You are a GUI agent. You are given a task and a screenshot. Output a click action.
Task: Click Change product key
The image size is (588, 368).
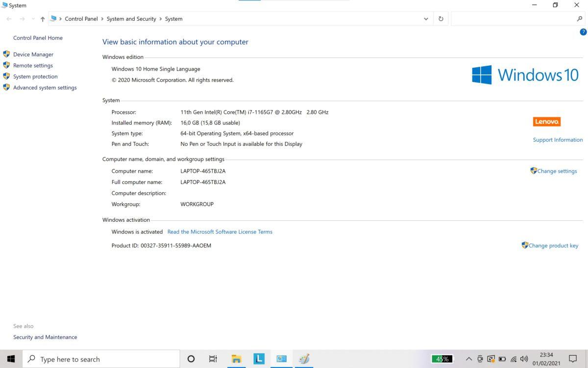[553, 246]
